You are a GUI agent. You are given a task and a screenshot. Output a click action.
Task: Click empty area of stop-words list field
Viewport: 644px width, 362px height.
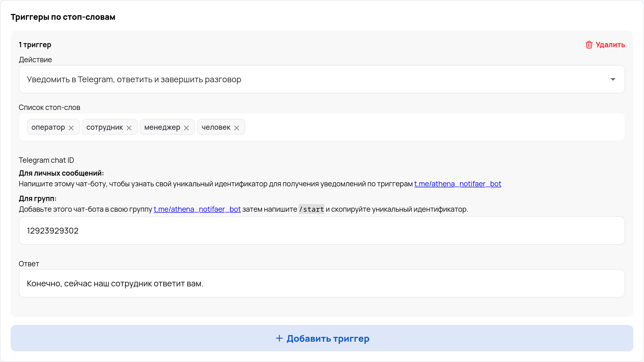point(432,127)
